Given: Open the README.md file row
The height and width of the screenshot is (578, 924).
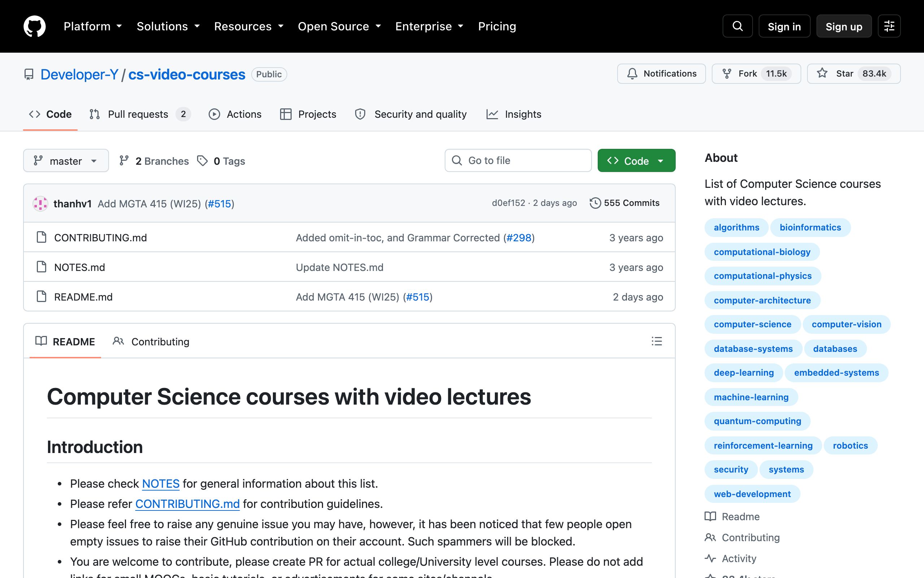Looking at the screenshot, I should [349, 297].
